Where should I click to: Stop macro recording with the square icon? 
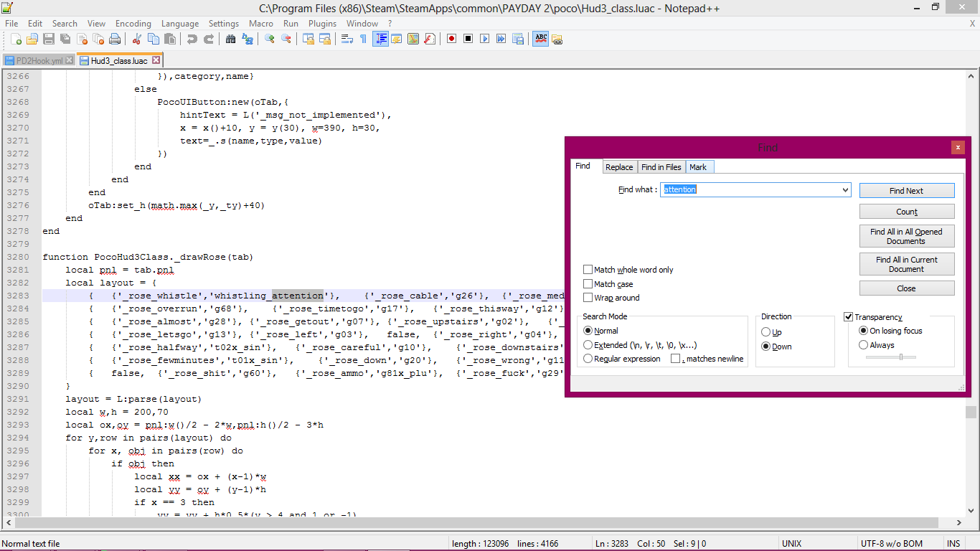(x=468, y=39)
